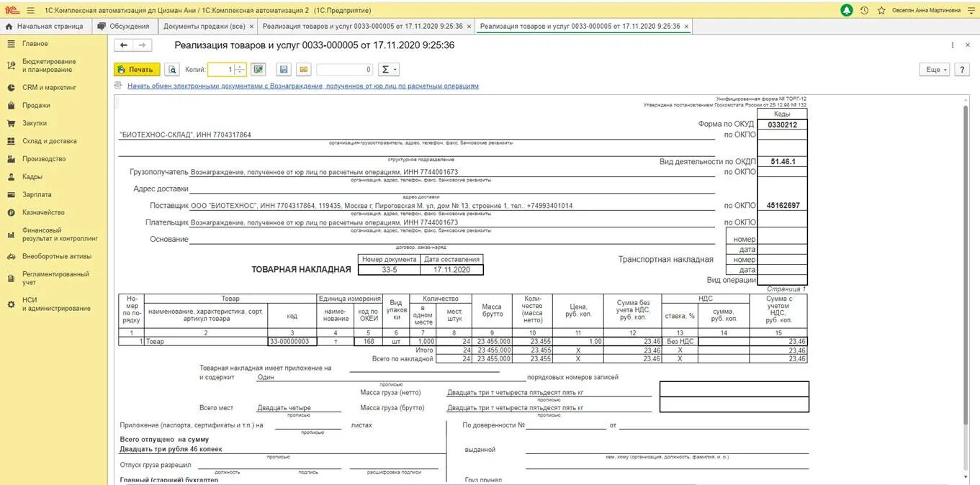Open Казначейство section
Screen dimensions: 980x485
[54, 212]
